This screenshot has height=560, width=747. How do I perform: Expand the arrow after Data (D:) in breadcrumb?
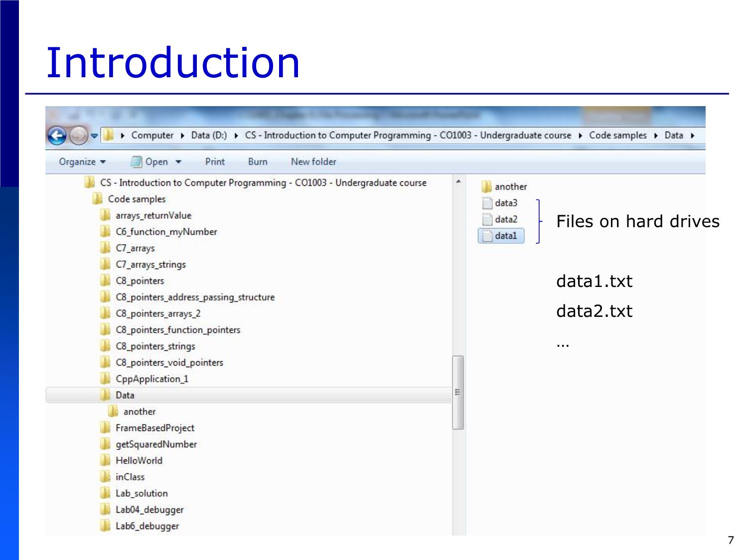tap(236, 136)
